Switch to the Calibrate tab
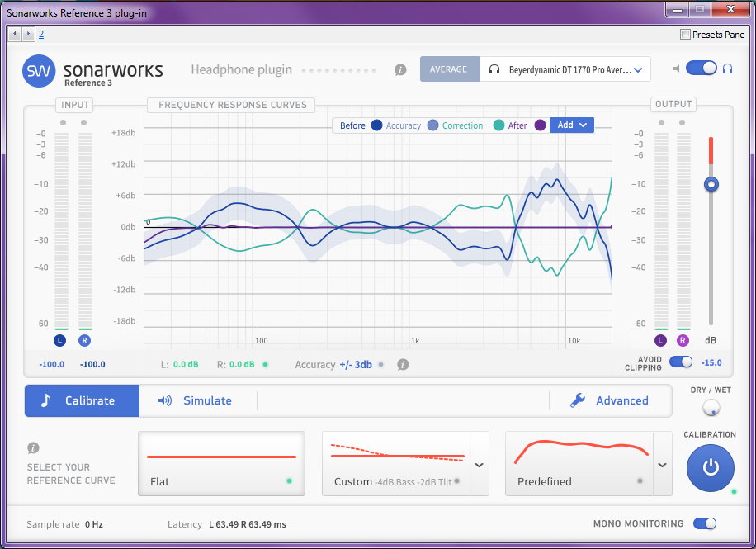 coord(82,400)
